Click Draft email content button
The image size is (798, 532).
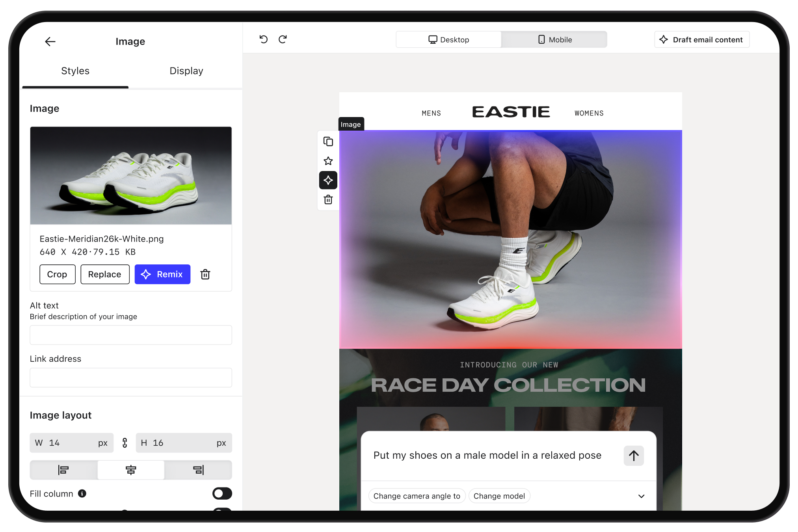click(x=702, y=39)
